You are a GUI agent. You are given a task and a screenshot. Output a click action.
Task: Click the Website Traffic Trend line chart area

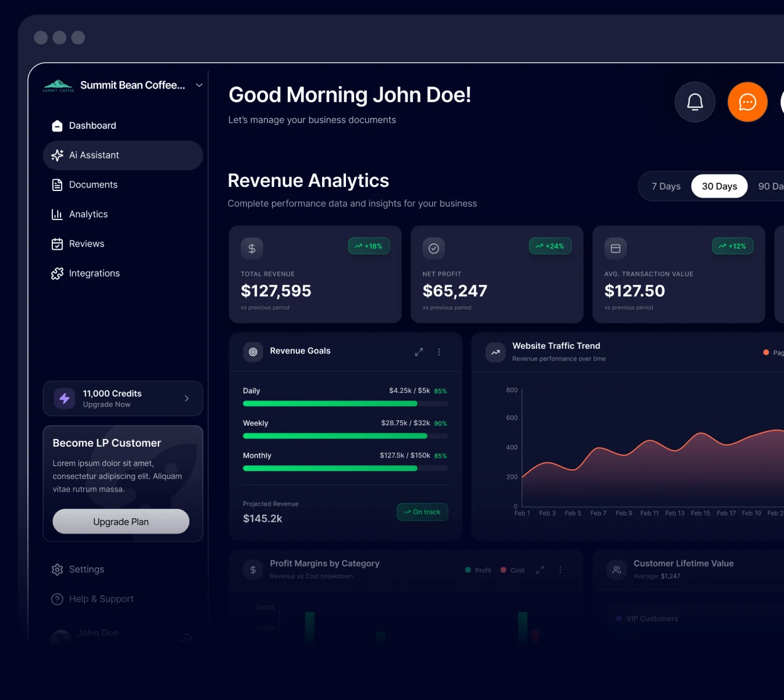653,447
